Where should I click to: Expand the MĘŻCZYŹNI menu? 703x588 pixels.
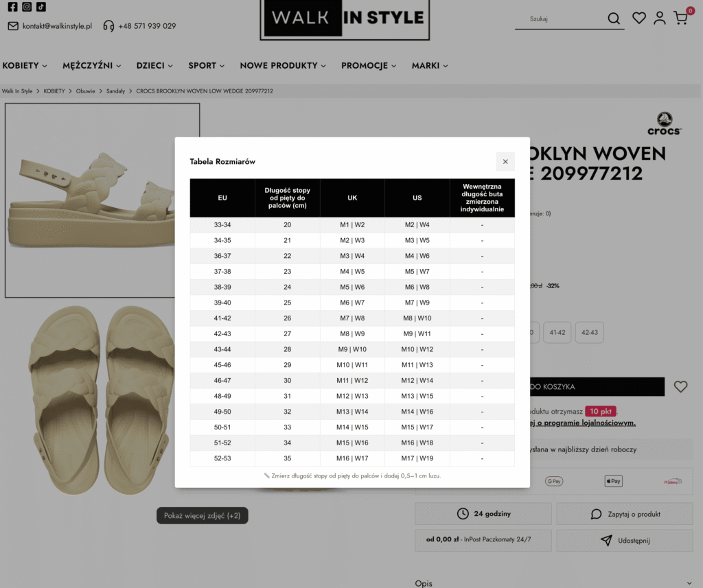click(92, 65)
